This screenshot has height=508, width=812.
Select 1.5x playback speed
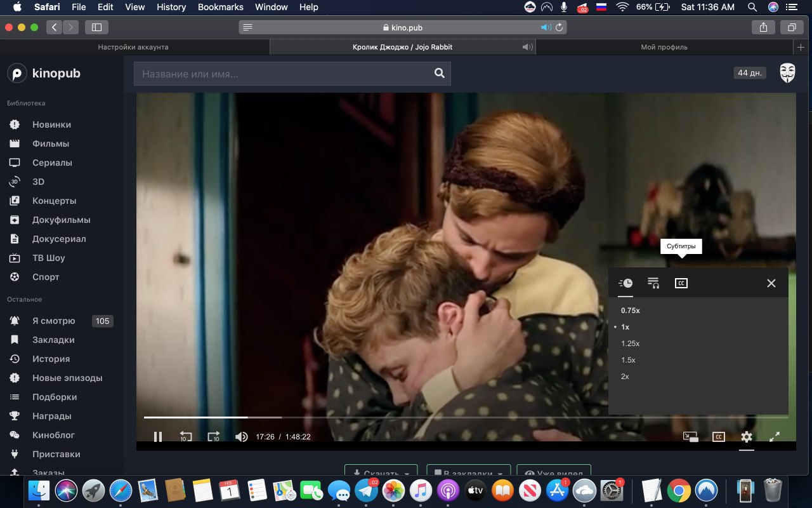click(x=628, y=360)
